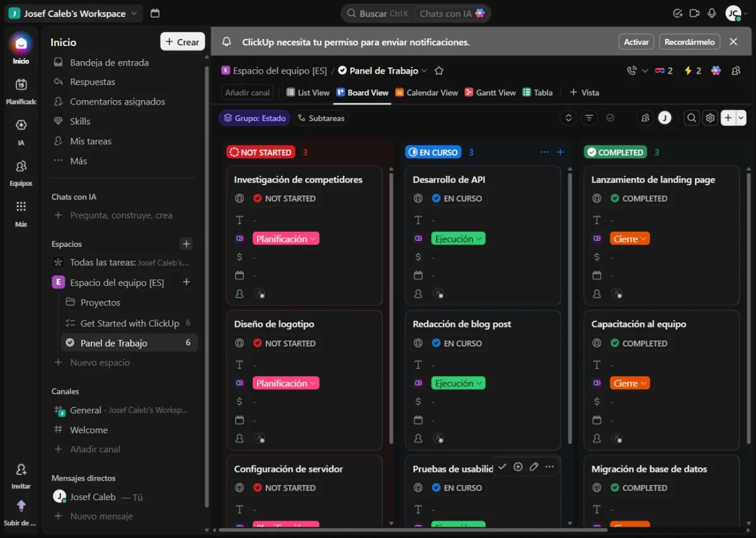Toggle COMPLETED status on Lanzamiento de landing page
This screenshot has height=538, width=756.
click(x=638, y=198)
